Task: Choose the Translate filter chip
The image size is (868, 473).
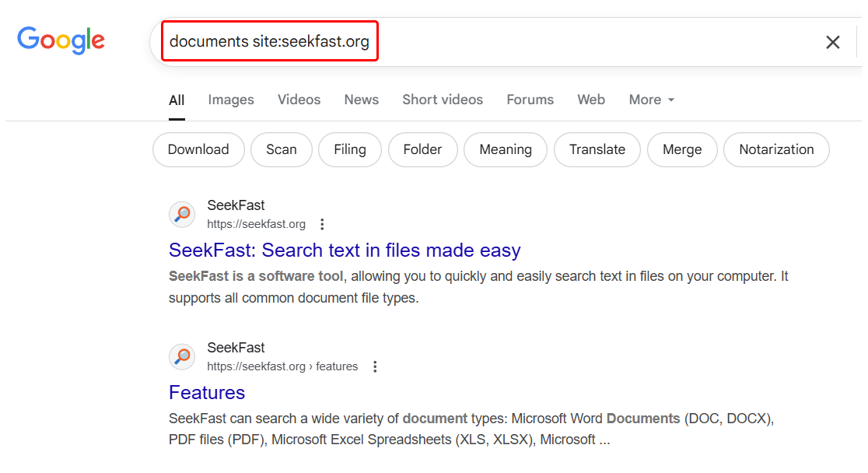Action: pos(597,149)
